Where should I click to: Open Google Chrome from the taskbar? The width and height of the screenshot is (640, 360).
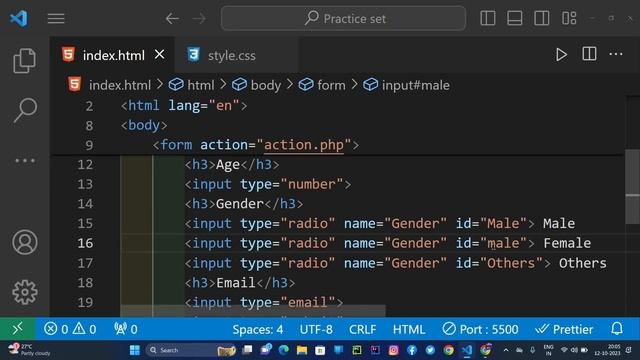[449, 350]
